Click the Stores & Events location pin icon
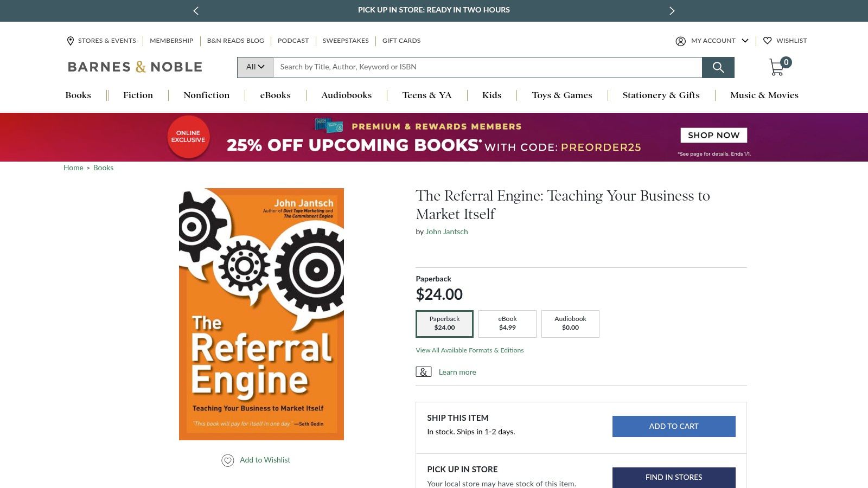This screenshot has height=488, width=868. click(70, 41)
